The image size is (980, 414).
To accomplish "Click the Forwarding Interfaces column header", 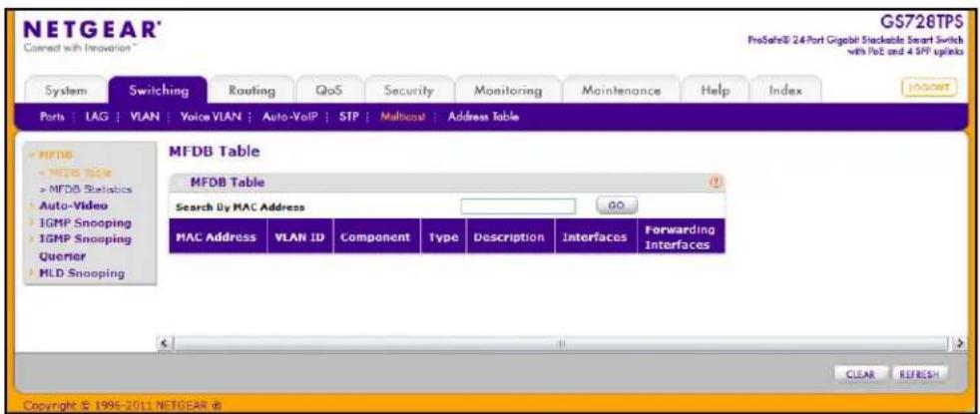I will (681, 236).
